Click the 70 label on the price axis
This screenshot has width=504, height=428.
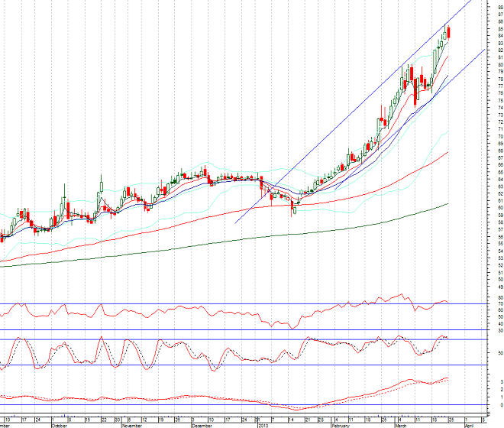click(x=499, y=136)
